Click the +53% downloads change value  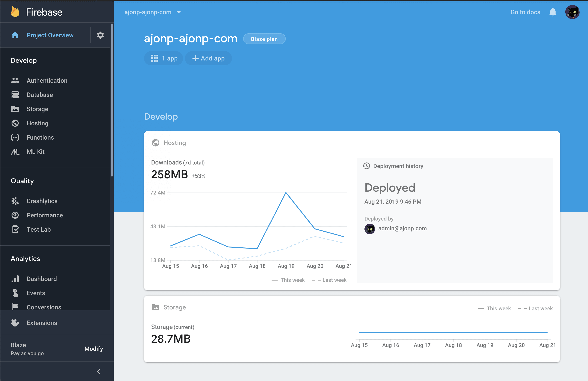click(x=198, y=176)
